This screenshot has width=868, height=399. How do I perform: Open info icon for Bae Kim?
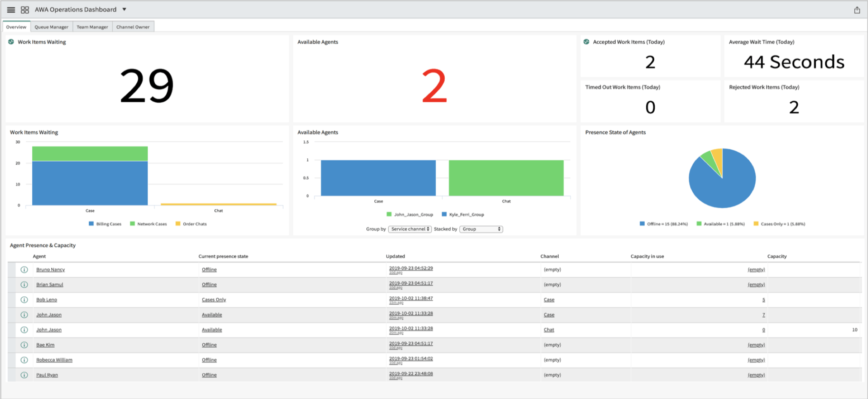[x=24, y=345]
